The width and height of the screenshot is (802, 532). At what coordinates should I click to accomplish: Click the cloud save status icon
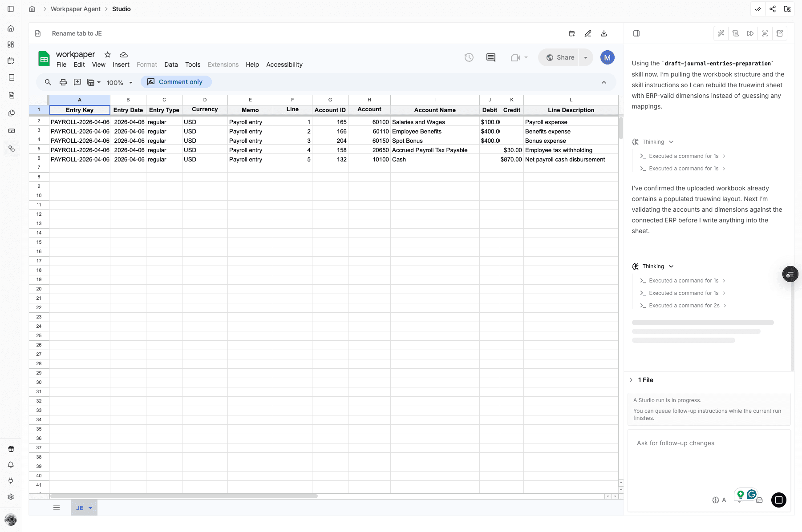coord(124,55)
